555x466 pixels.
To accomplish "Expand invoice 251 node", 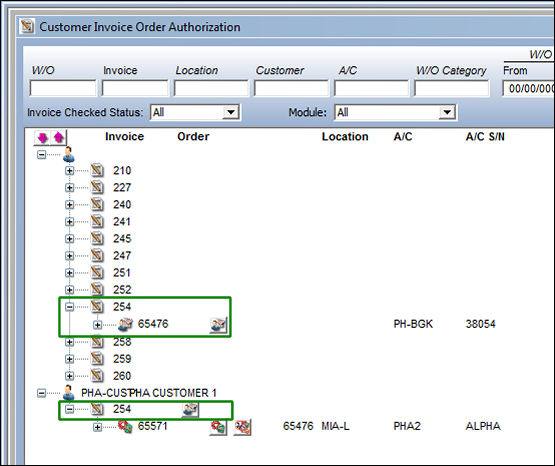I will [69, 272].
